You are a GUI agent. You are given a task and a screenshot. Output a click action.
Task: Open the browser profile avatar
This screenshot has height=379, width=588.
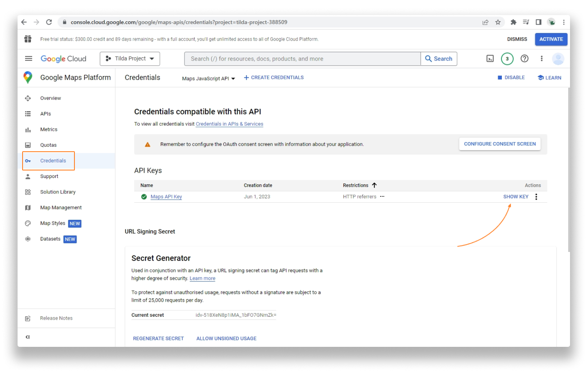552,22
